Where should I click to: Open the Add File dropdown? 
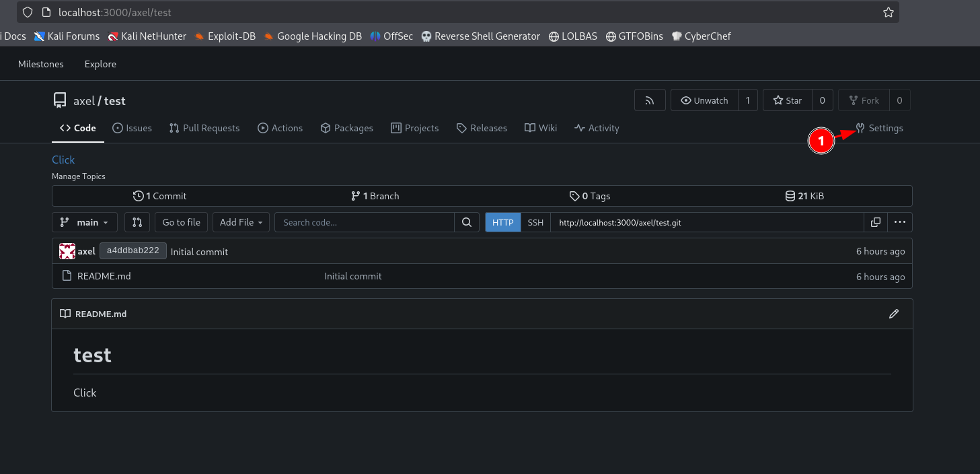point(241,222)
